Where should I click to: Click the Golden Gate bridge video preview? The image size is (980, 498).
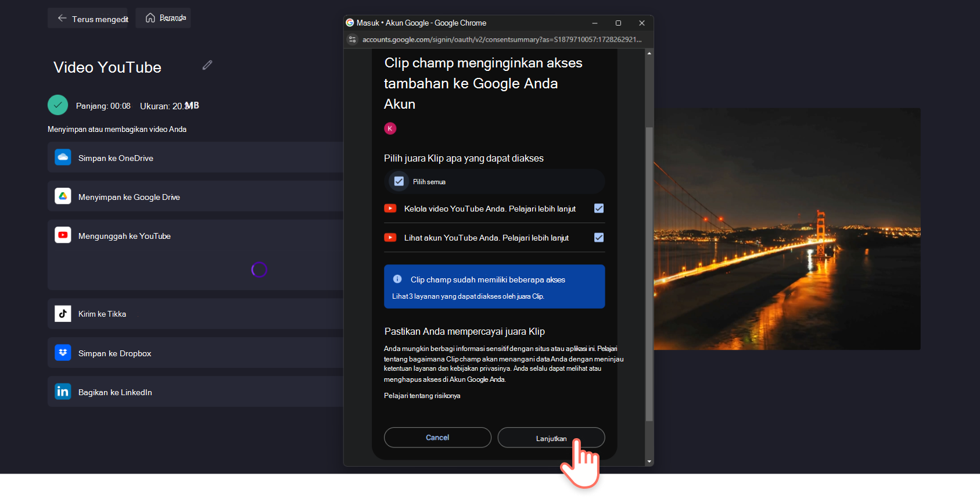coord(787,229)
